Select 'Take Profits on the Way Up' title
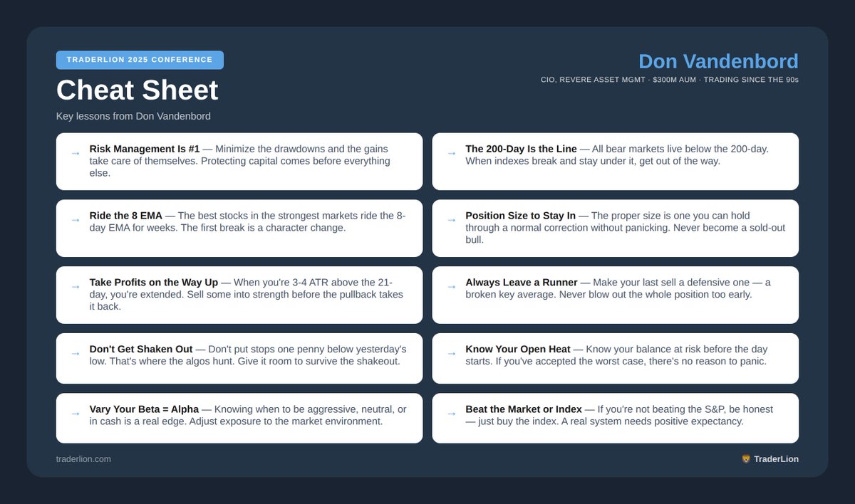The height and width of the screenshot is (504, 855). click(x=154, y=283)
